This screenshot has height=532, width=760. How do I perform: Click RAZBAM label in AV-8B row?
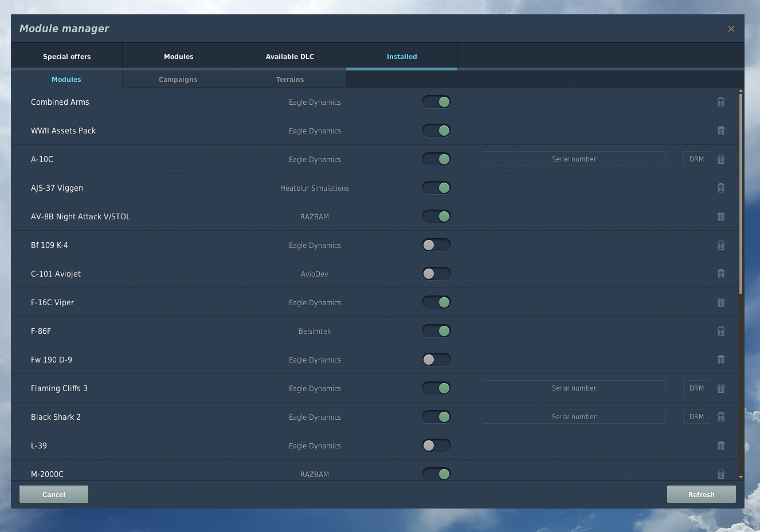(315, 216)
